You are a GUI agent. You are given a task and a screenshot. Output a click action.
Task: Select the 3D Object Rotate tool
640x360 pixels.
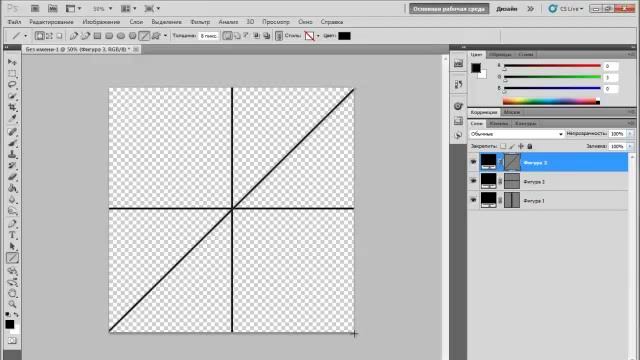12,271
